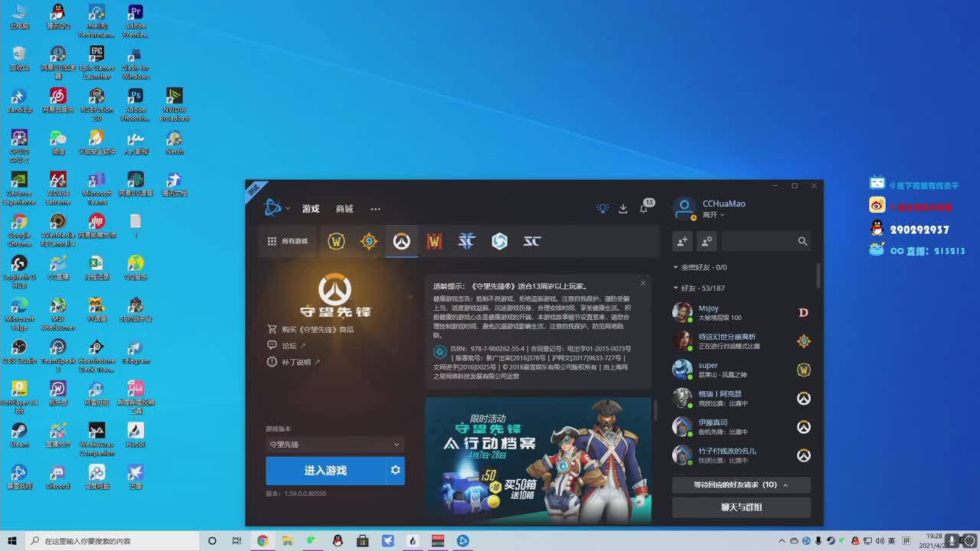
Task: Open the 补丁说明 patch notes link
Action: 293,362
